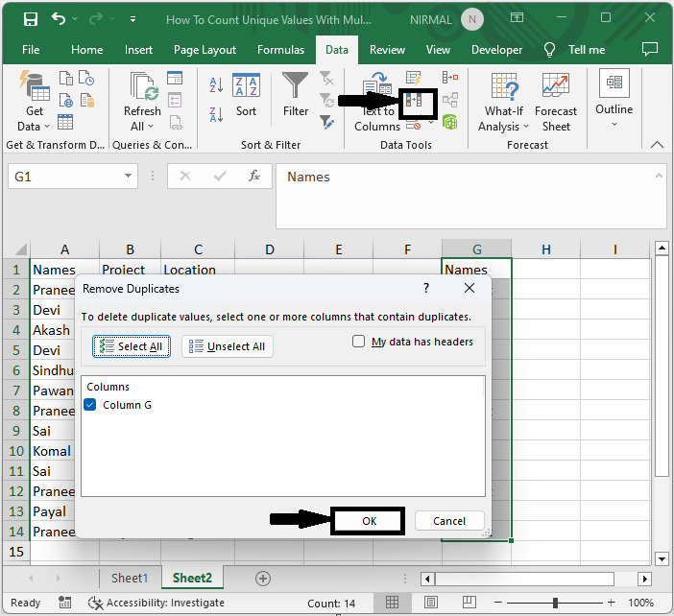The image size is (674, 616).
Task: Click Queries & Connections icon
Action: click(175, 78)
